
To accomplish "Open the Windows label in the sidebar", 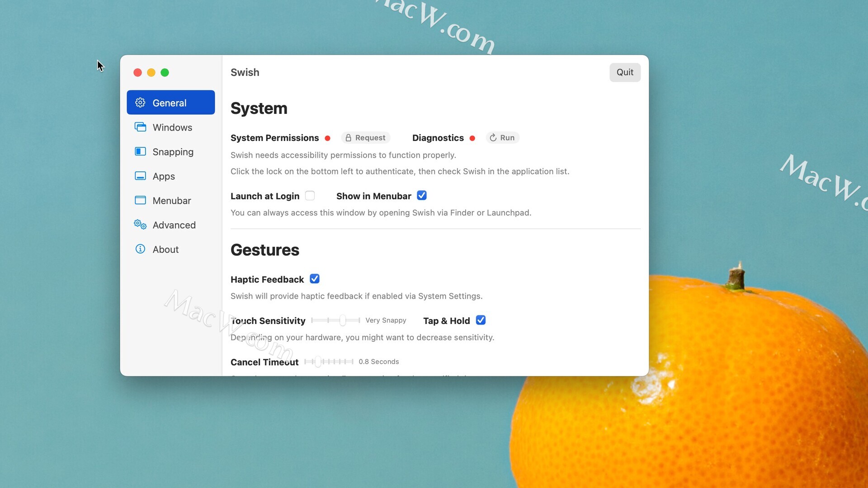I will tap(172, 127).
